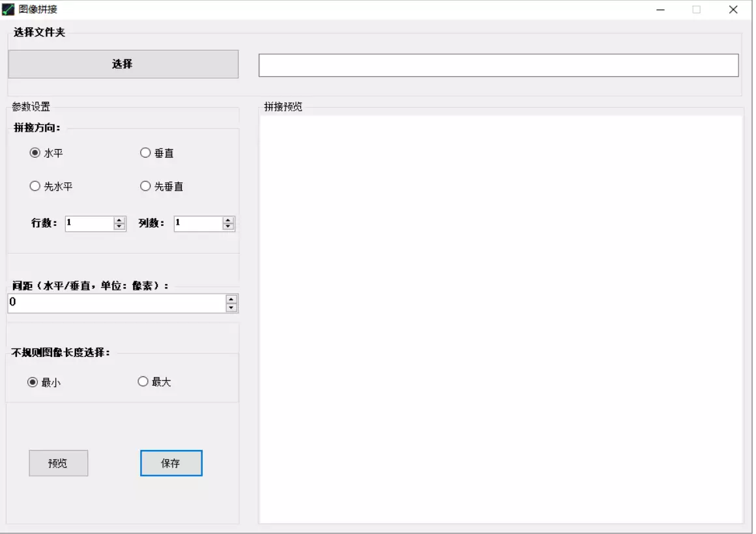The image size is (756, 534).
Task: Increase the 间距 pixel spacing
Action: pos(231,300)
